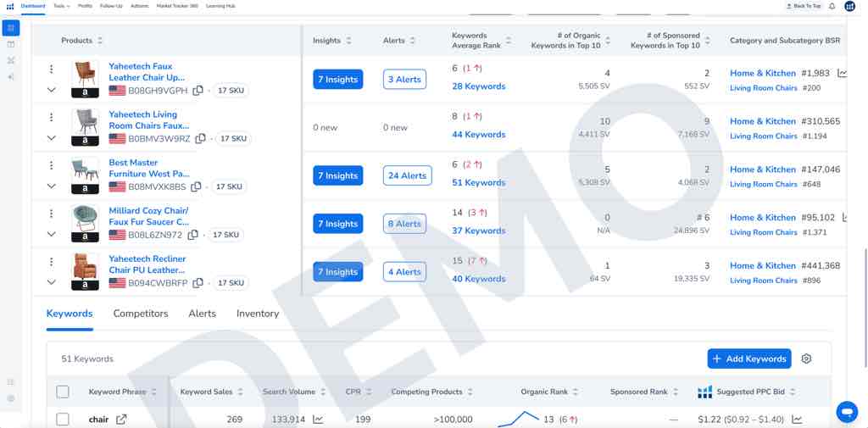Sort by Organic Rank column
Screen dimensions: 868x428
(x=576, y=392)
